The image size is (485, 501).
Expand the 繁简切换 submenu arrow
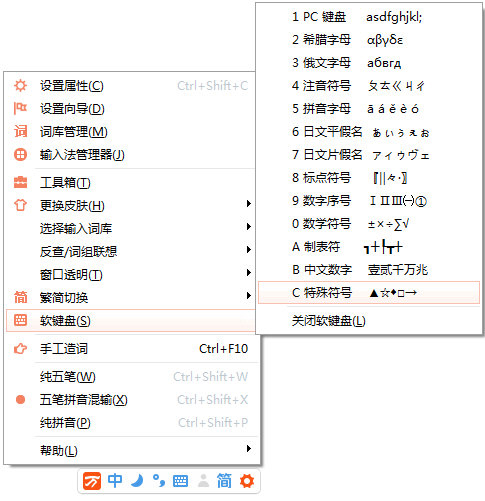pyautogui.click(x=248, y=296)
